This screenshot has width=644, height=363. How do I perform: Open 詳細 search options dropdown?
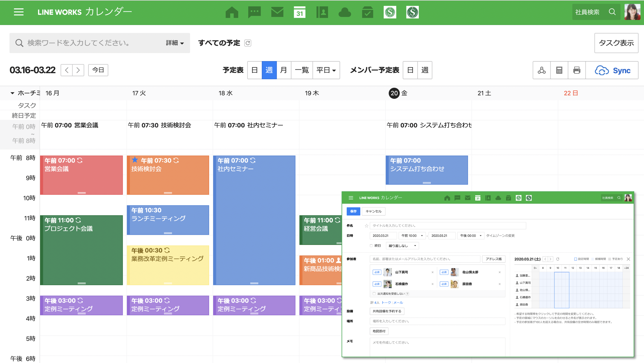[175, 43]
